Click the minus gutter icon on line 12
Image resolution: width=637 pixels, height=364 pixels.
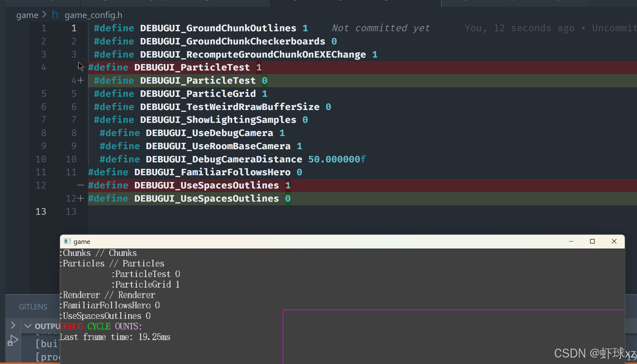[x=81, y=185]
